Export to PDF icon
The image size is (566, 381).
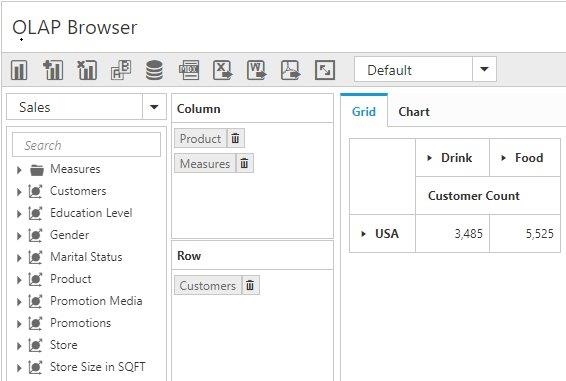click(291, 70)
